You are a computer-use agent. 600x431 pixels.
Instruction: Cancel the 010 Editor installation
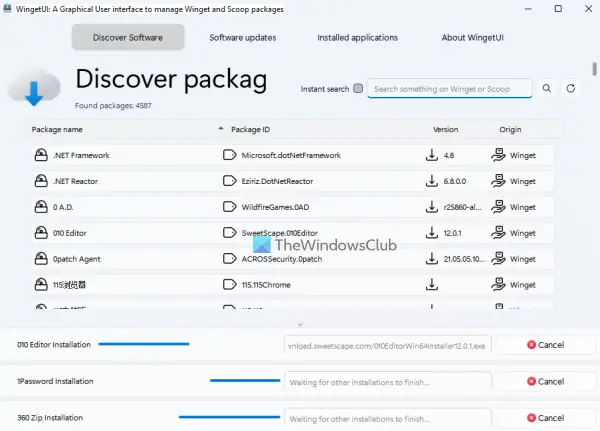click(x=545, y=345)
